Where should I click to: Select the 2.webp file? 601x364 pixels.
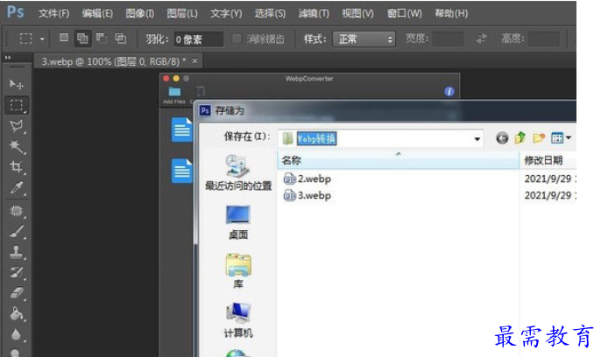coord(307,178)
